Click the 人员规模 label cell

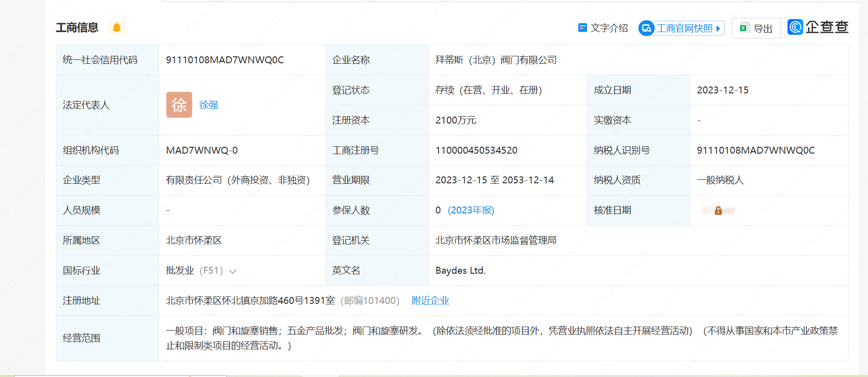point(107,210)
